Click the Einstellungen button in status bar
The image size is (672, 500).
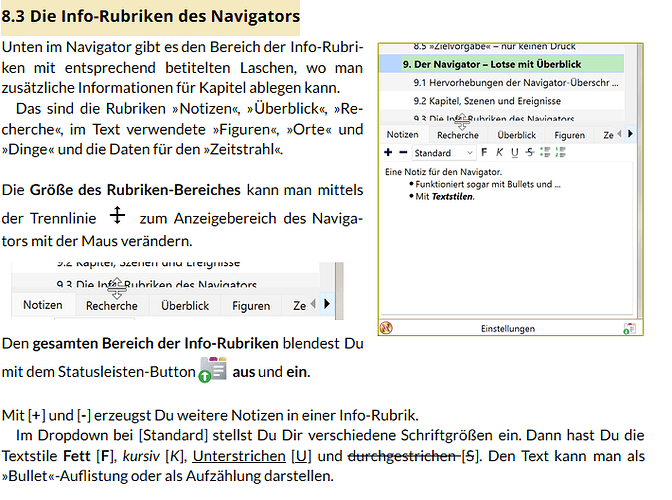pos(508,328)
